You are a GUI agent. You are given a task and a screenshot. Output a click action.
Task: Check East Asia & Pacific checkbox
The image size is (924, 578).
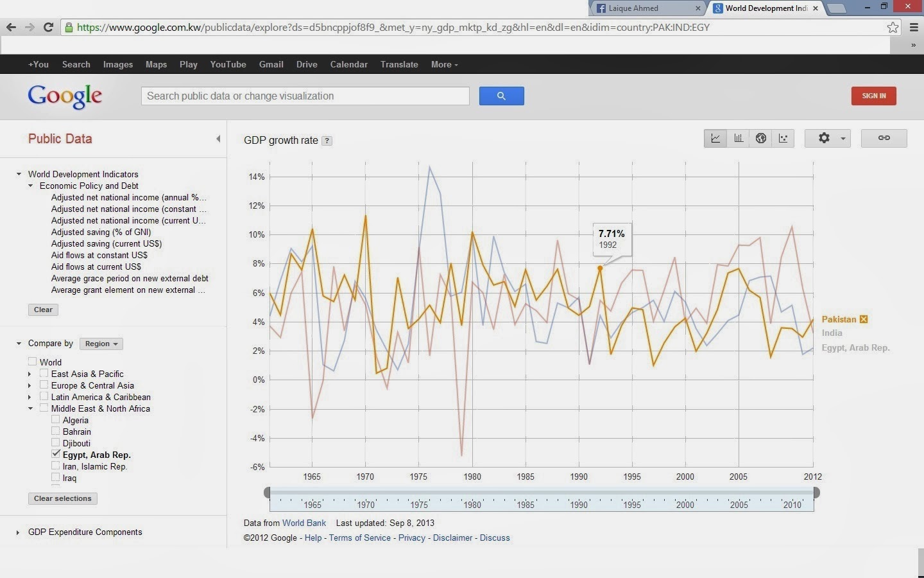44,373
